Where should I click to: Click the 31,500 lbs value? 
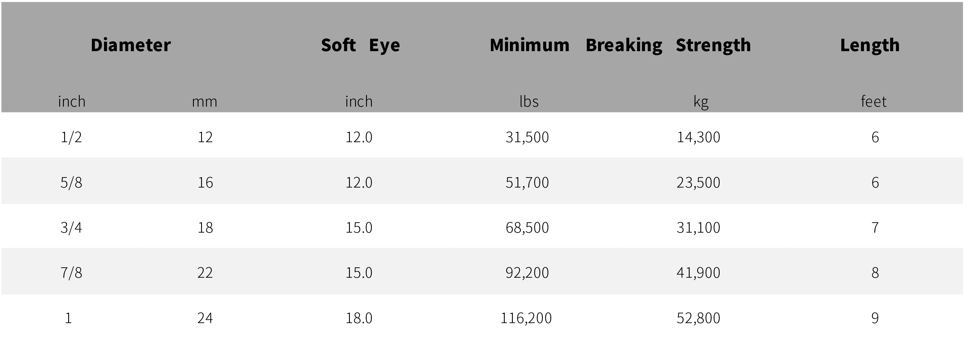click(x=527, y=137)
